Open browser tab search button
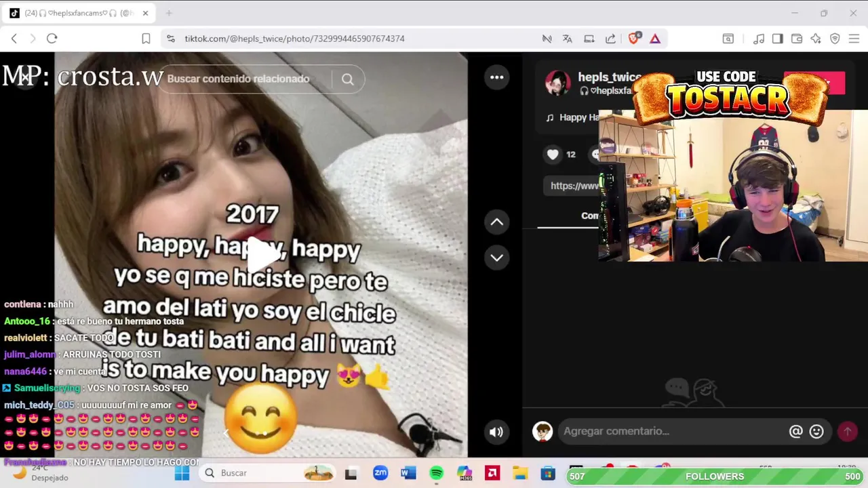868x488 pixels. [x=728, y=39]
